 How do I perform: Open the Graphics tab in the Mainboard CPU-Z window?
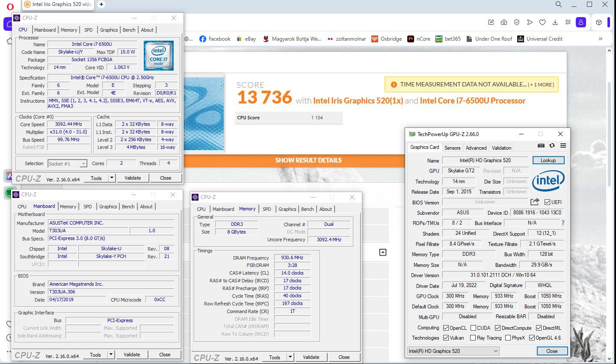coord(108,207)
